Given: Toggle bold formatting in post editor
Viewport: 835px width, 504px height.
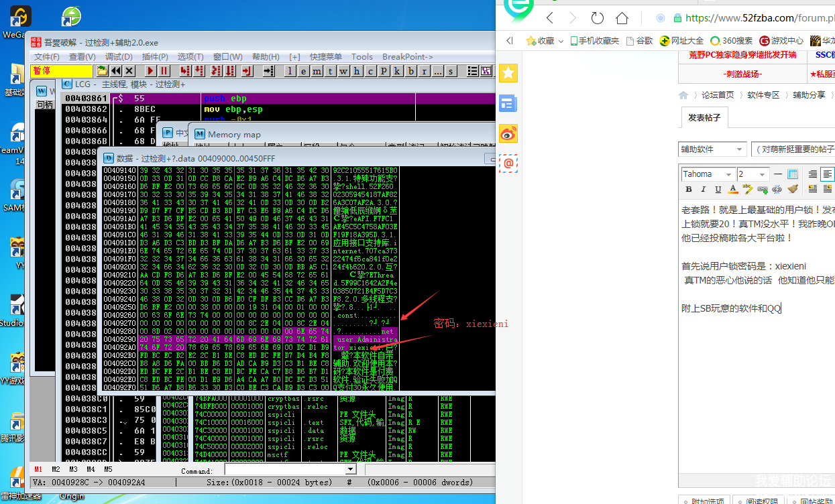Looking at the screenshot, I should point(688,190).
